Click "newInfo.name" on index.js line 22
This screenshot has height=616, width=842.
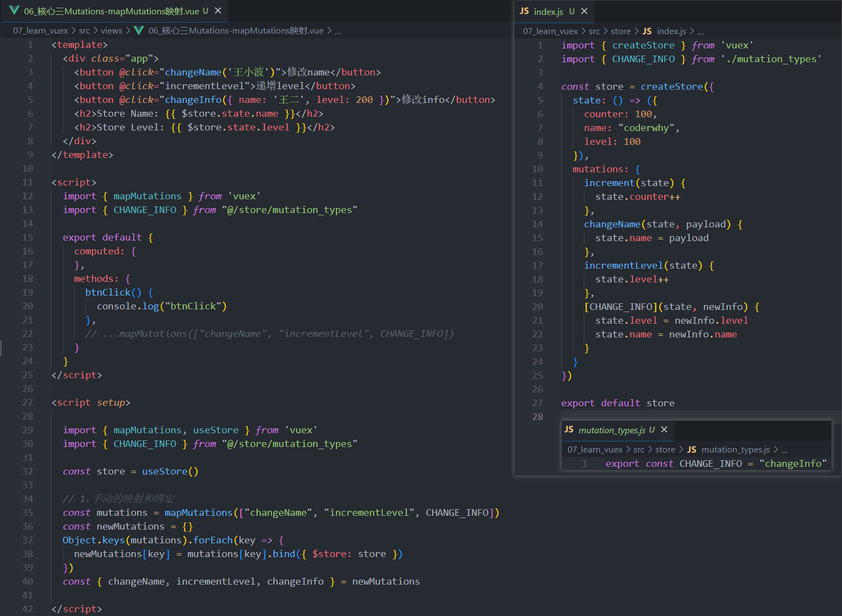click(703, 334)
